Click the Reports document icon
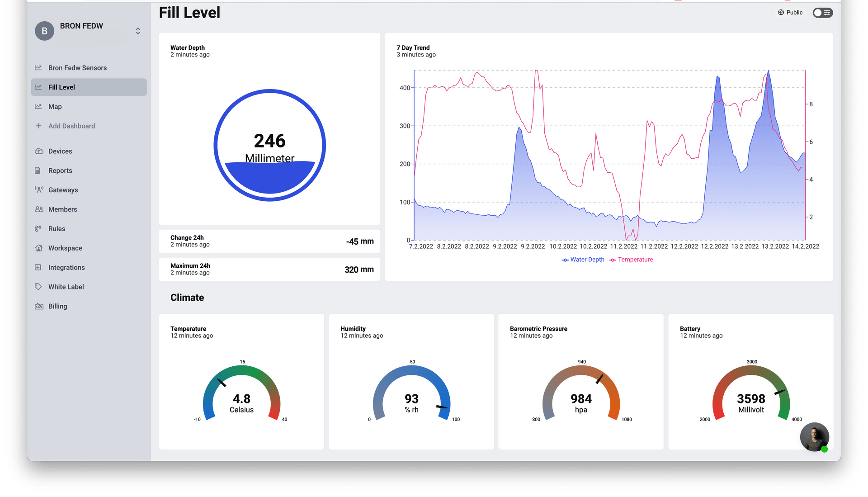The image size is (868, 497). (38, 170)
